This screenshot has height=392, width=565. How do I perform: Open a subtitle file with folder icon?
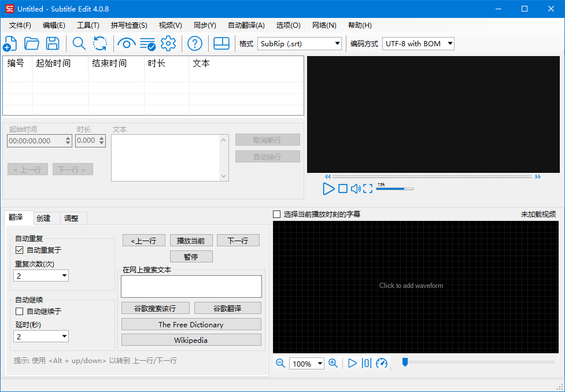(31, 43)
